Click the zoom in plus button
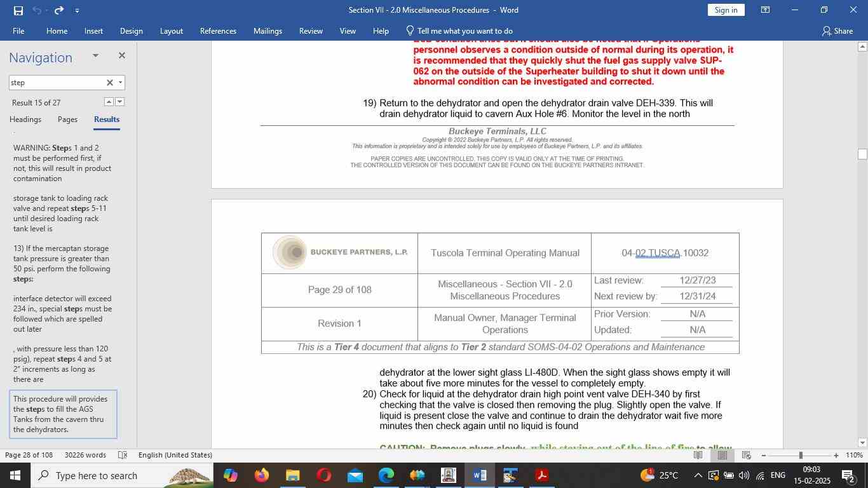The image size is (868, 488). tap(836, 455)
